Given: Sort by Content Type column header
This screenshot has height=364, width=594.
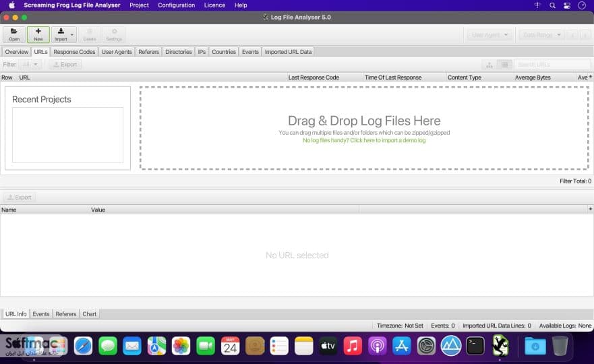Looking at the screenshot, I should [479, 78].
